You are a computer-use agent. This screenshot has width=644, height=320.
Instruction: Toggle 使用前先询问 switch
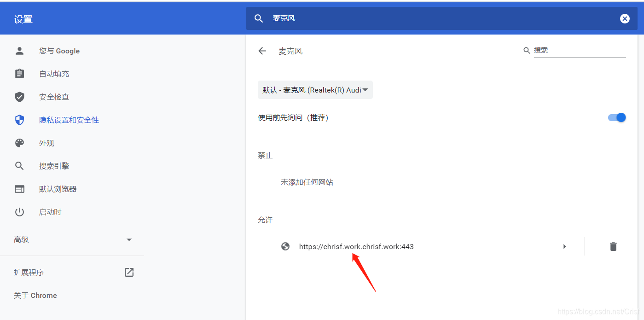coord(617,117)
